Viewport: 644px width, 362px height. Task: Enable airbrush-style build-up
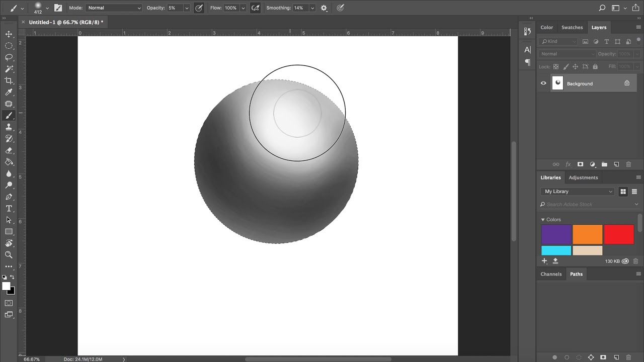[256, 8]
